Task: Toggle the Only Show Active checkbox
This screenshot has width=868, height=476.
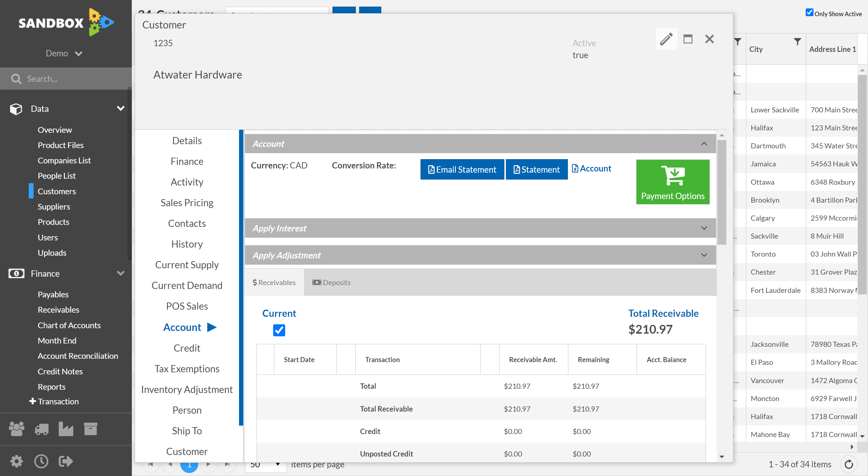Action: point(809,13)
